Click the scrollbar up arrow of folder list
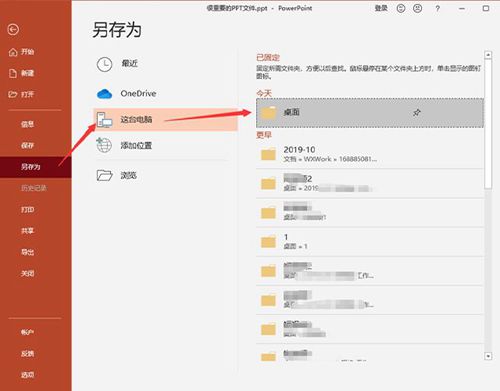 click(488, 55)
